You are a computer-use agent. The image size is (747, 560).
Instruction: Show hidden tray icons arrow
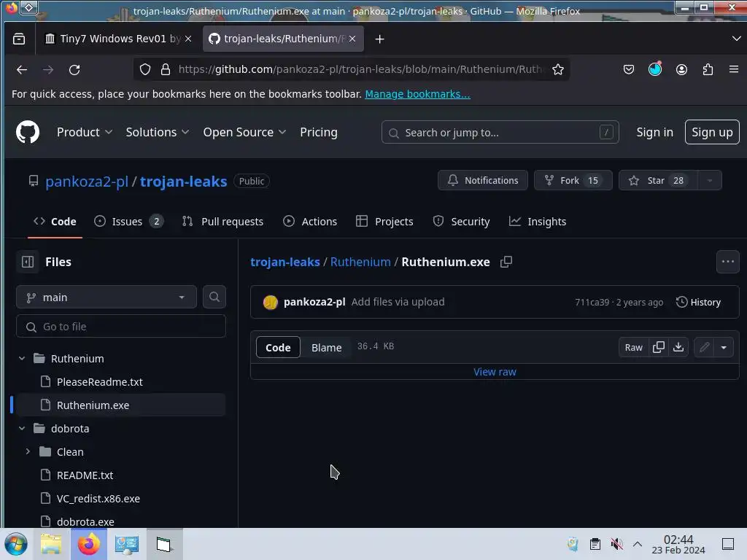(638, 544)
